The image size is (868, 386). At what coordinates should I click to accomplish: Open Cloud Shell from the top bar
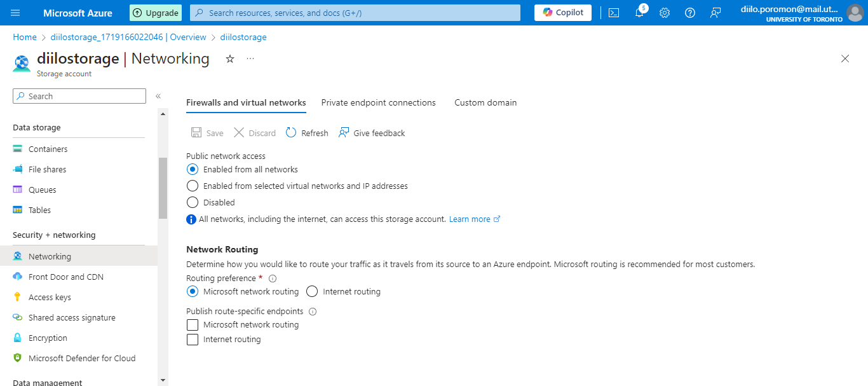point(613,12)
